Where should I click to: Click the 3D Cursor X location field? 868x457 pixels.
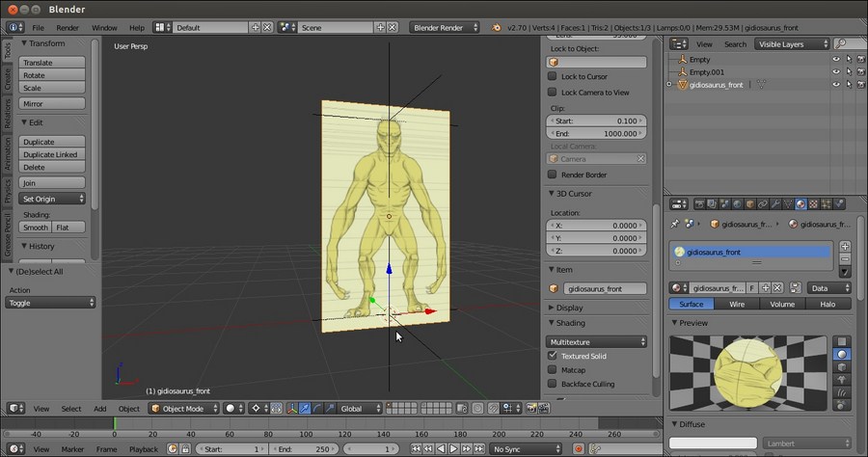597,226
